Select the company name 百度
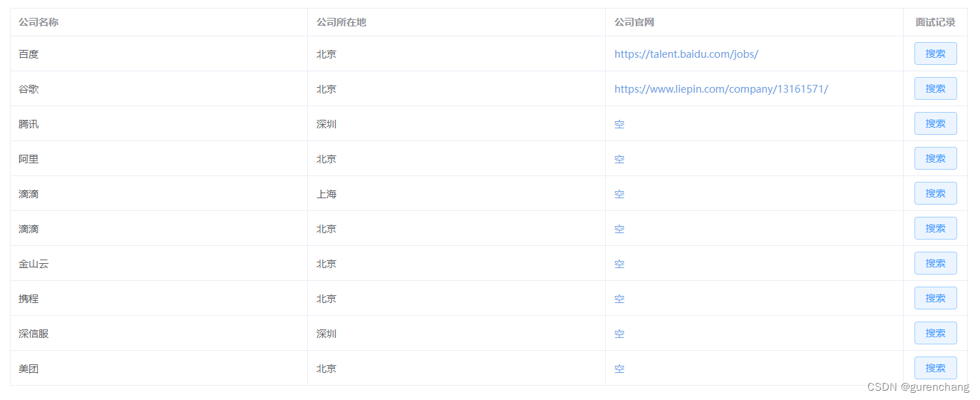Screen dimensions: 980x400 (x=29, y=54)
